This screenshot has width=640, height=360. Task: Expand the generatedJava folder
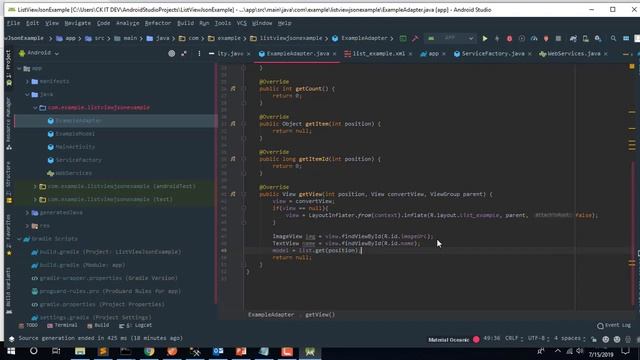[27, 213]
